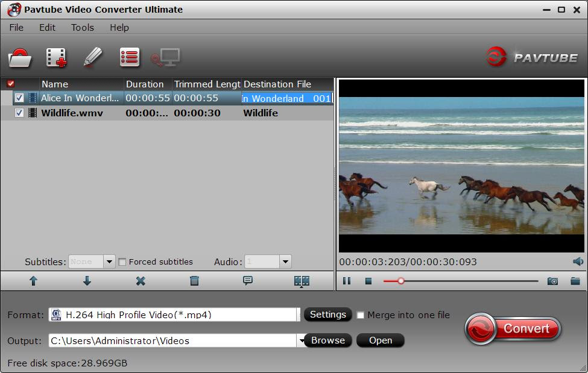This screenshot has width=588, height=373.
Task: Select the Alice In Wonderl... file name
Action: (80, 98)
